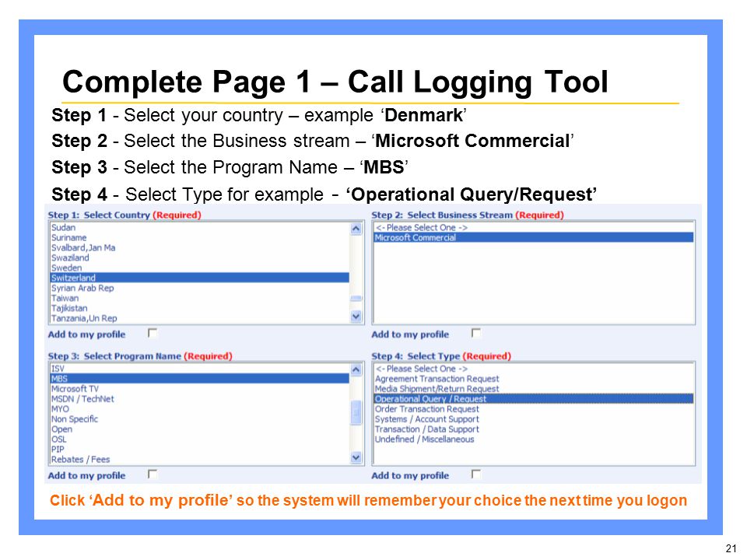The height and width of the screenshot is (560, 747).
Task: Click the up arrow of the program name scrollbar
Action: (356, 369)
